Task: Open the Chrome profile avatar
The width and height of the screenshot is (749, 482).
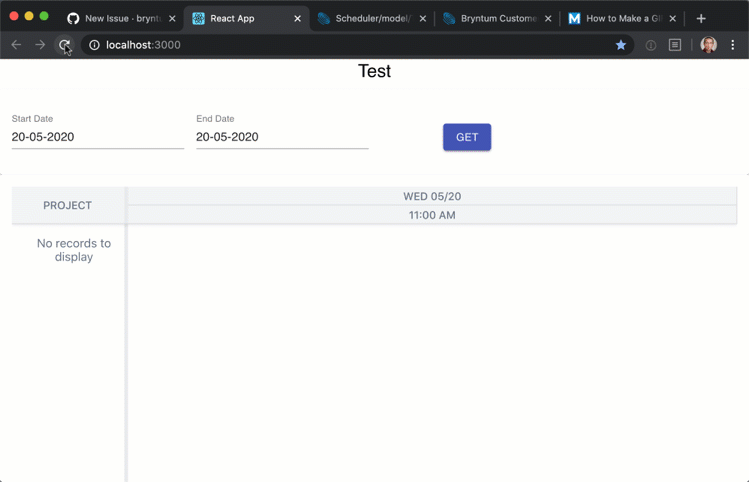Action: (708, 45)
